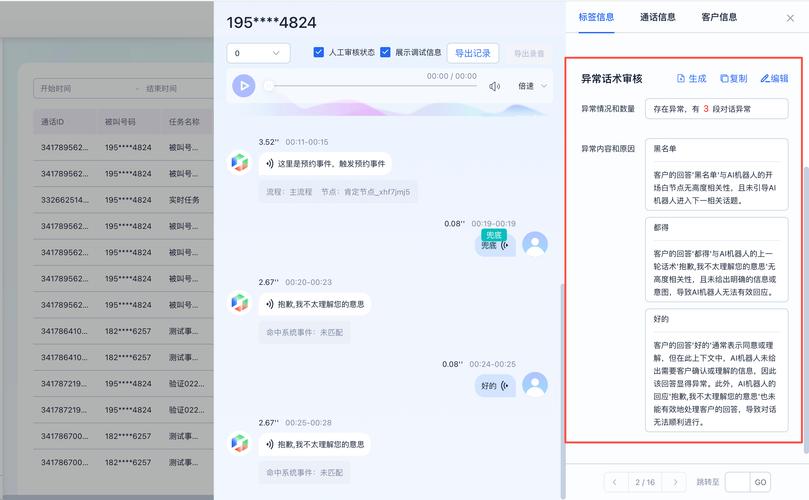
Task: Click robot avatar beside the 预约事件 message
Action: point(239,163)
